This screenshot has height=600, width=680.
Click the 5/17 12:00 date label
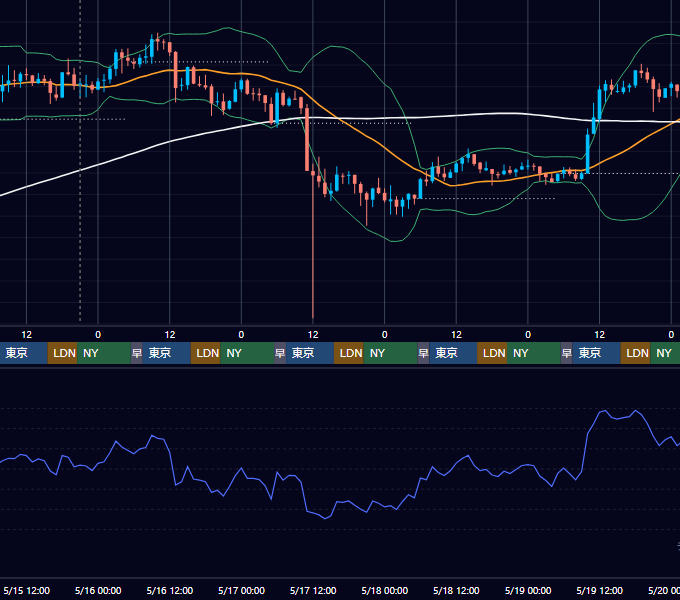coord(313,590)
